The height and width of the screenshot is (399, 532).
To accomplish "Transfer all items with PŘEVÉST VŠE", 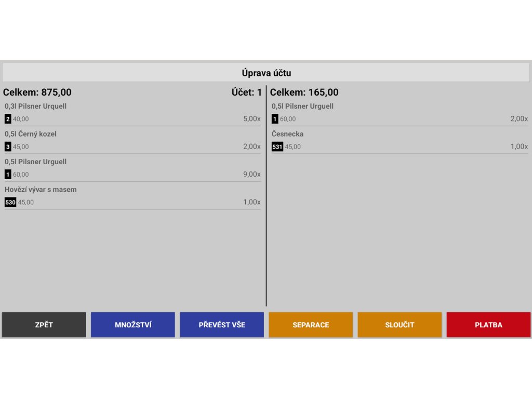I will pyautogui.click(x=221, y=325).
